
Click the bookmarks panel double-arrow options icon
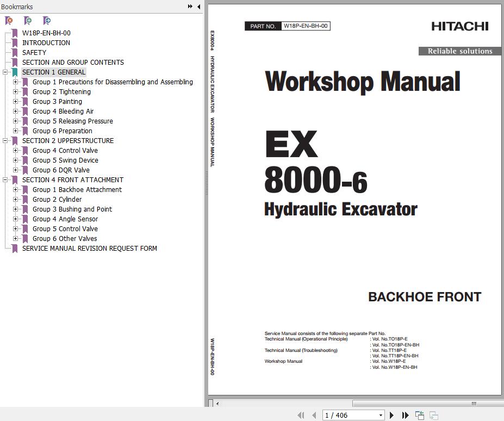(190, 7)
